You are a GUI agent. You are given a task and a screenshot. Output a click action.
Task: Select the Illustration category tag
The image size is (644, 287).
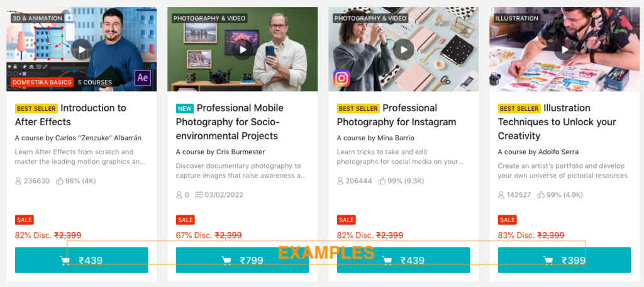tap(516, 18)
